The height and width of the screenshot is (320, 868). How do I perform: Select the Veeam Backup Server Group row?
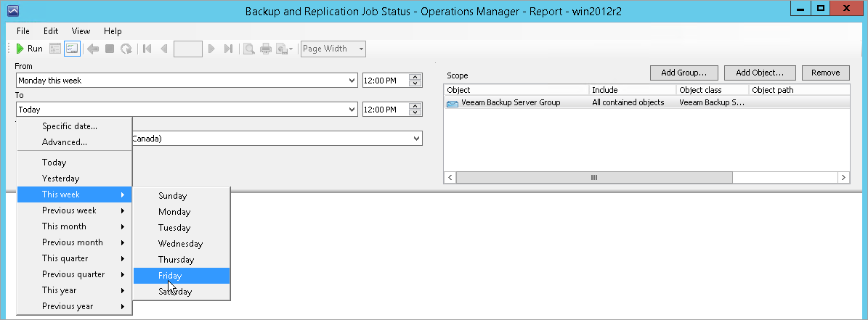(511, 102)
